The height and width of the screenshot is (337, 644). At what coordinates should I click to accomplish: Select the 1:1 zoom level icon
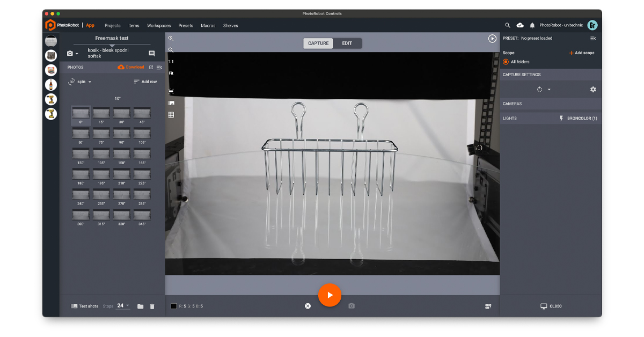point(171,62)
